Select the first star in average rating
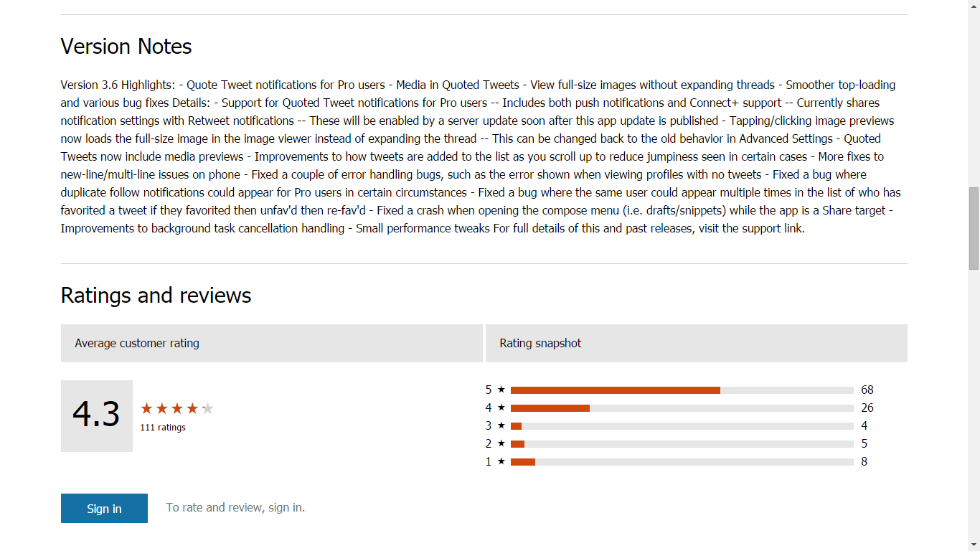 click(x=147, y=408)
